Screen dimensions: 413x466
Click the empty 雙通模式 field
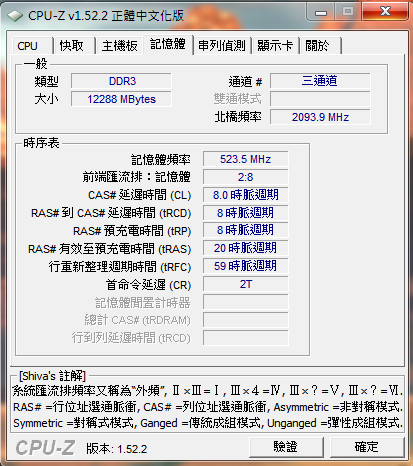coord(320,99)
